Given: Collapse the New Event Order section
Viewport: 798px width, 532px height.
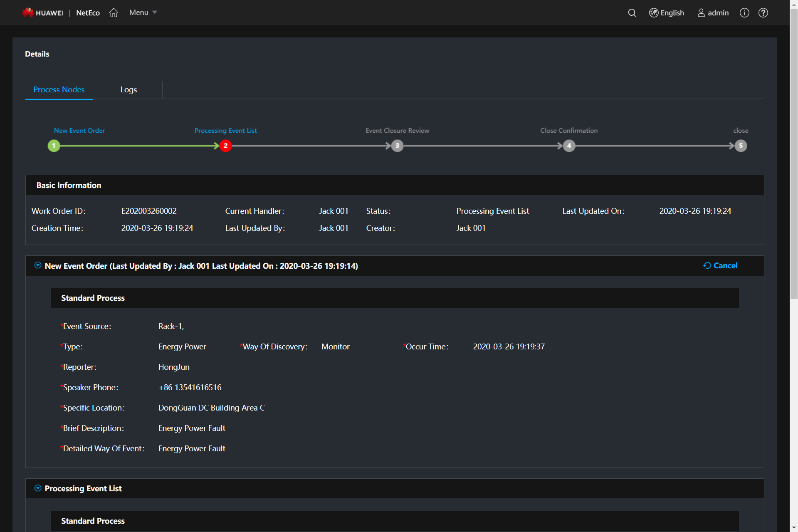Looking at the screenshot, I should click(38, 265).
